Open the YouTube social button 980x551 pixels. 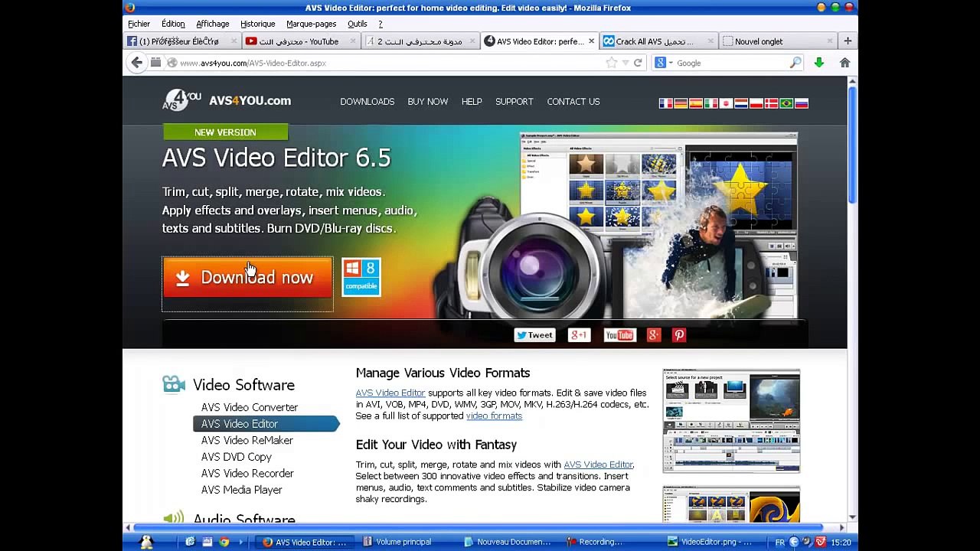(x=619, y=335)
